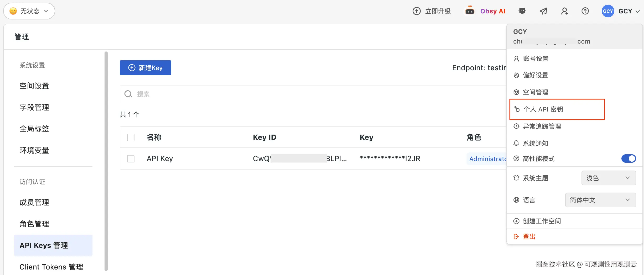Screen dimensions: 644x275
Task: Check the select-all checkbox in table header
Action: [x=131, y=137]
